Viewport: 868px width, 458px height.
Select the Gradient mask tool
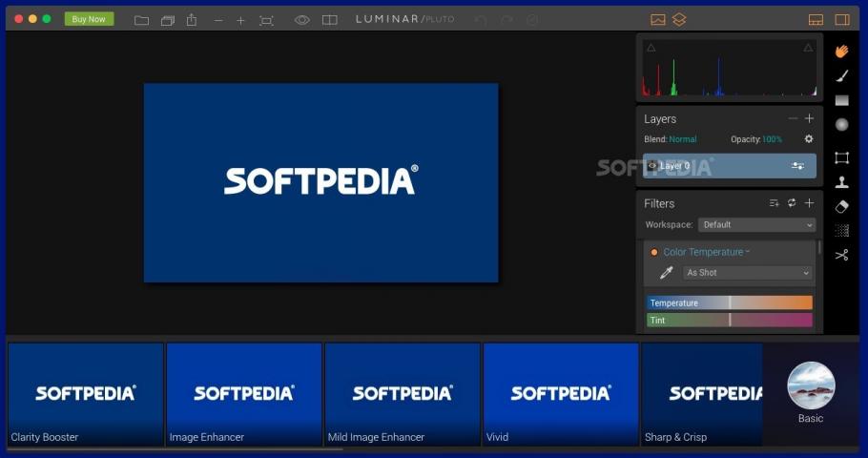click(842, 100)
